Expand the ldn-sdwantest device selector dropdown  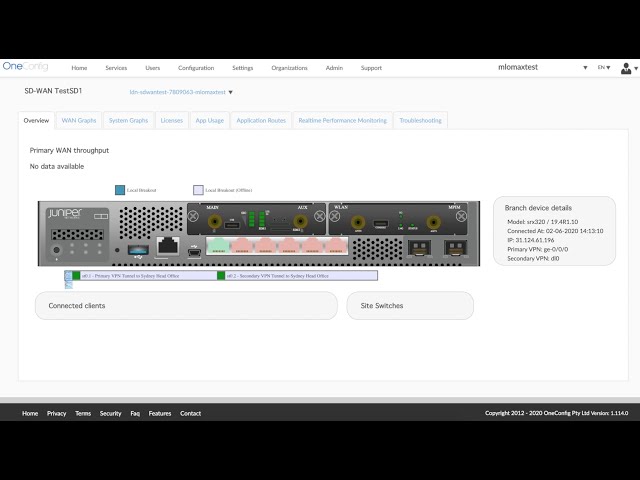(231, 92)
